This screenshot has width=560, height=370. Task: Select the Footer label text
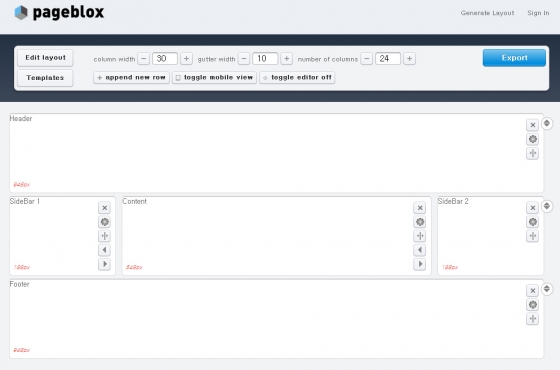click(19, 284)
